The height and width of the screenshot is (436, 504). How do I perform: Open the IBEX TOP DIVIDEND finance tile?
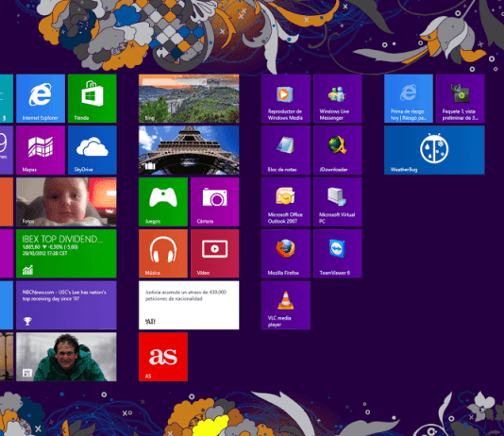(66, 254)
